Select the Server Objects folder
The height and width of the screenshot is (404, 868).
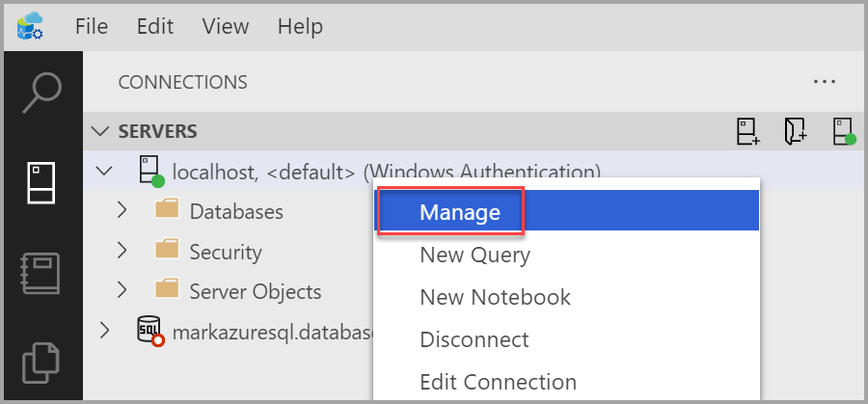255,291
